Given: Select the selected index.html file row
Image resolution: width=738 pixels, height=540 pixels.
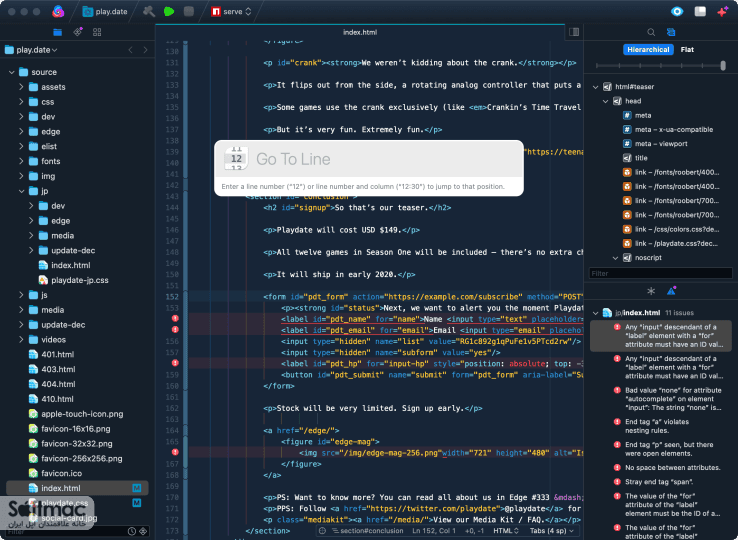Looking at the screenshot, I should (77, 488).
